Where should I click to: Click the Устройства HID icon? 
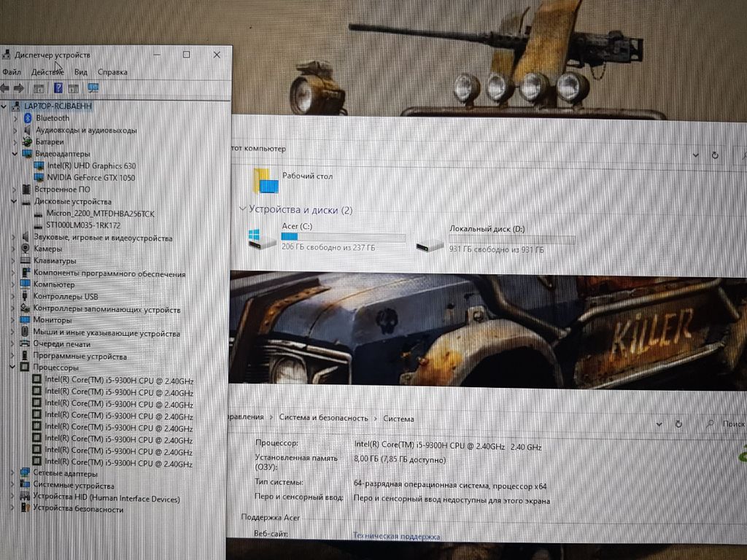[x=25, y=497]
